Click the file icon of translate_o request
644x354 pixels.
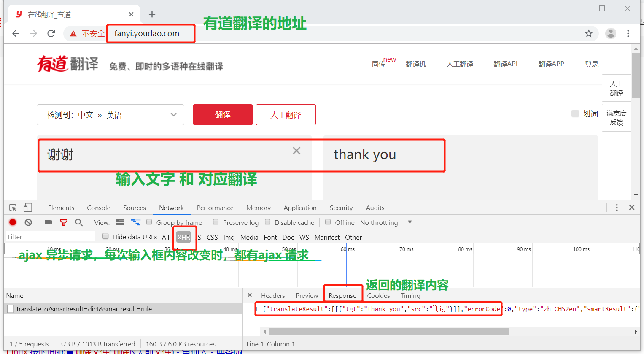tap(11, 309)
